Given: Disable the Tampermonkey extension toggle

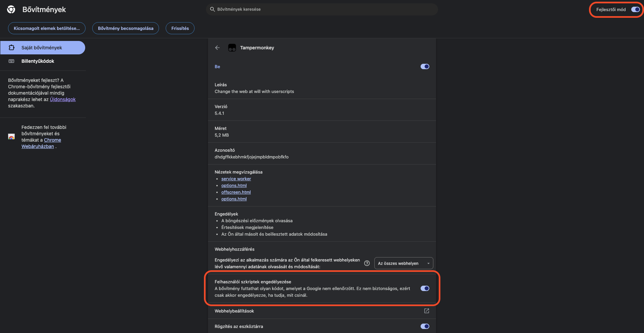Looking at the screenshot, I should point(425,66).
